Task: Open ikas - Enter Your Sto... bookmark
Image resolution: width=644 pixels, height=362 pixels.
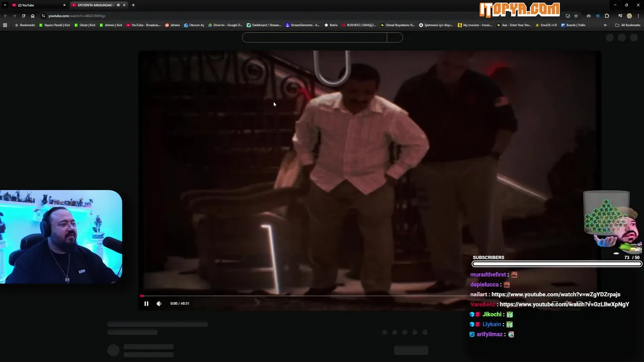Action: coord(513,25)
